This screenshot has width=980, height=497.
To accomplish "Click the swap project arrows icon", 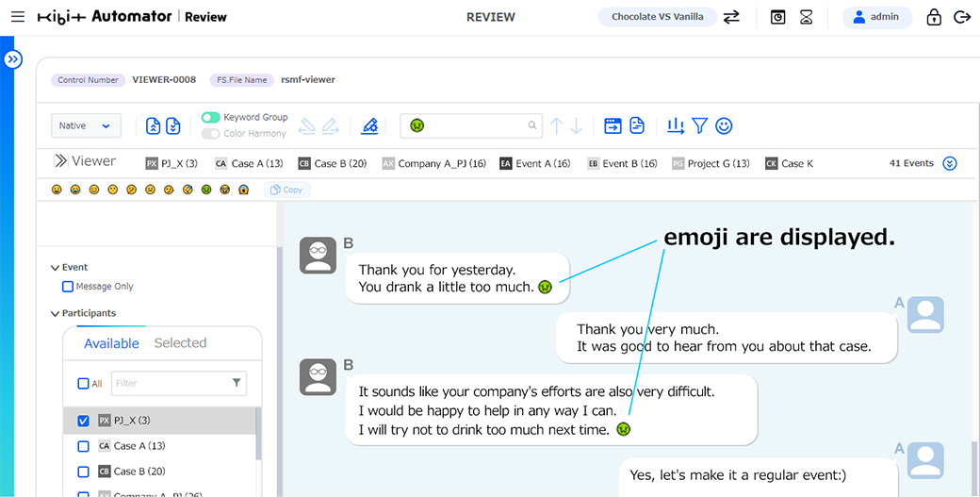I will point(731,17).
